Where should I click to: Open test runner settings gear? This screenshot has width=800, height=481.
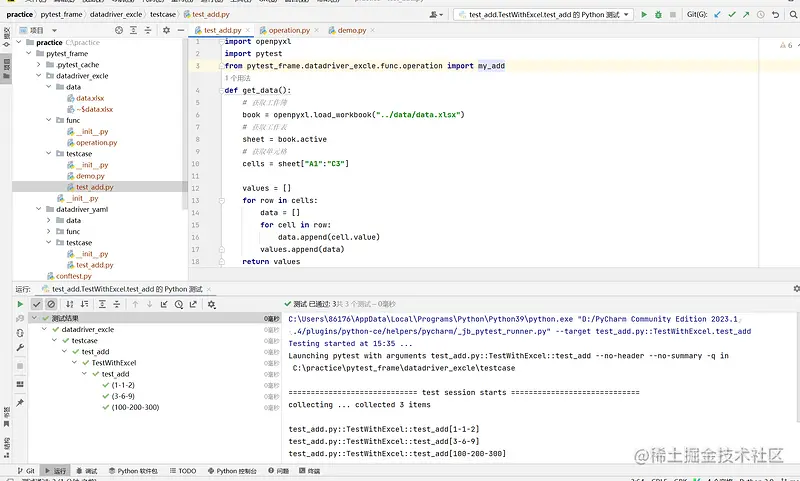[x=211, y=305]
